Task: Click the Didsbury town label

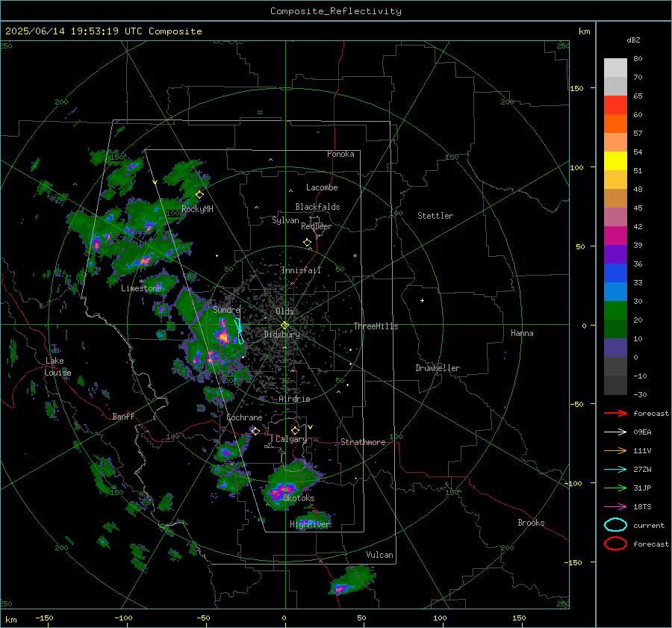Action: click(281, 335)
